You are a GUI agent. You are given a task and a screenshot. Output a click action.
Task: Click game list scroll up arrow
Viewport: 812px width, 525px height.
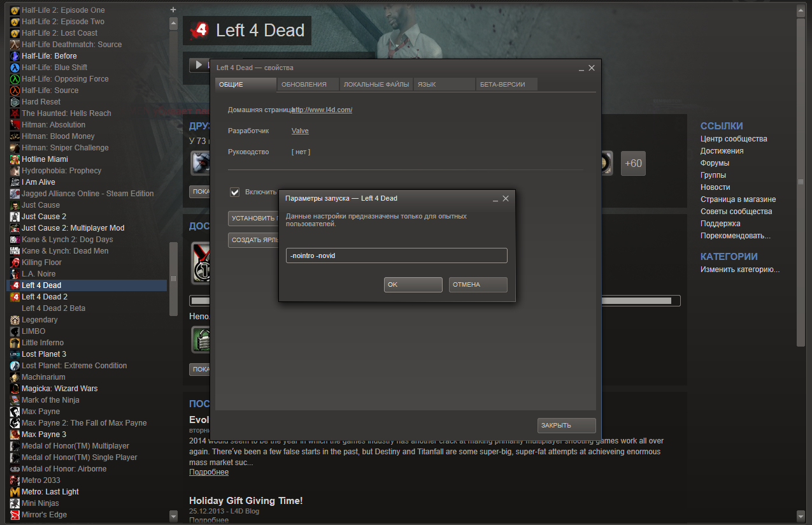coord(174,24)
